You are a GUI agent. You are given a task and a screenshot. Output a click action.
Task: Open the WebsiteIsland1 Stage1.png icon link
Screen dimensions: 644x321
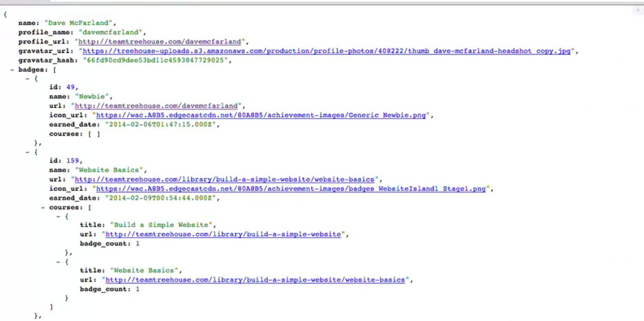291,189
